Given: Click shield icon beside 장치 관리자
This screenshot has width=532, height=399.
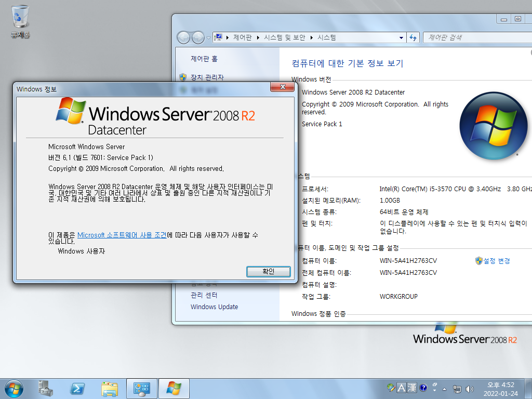Looking at the screenshot, I should [x=183, y=77].
